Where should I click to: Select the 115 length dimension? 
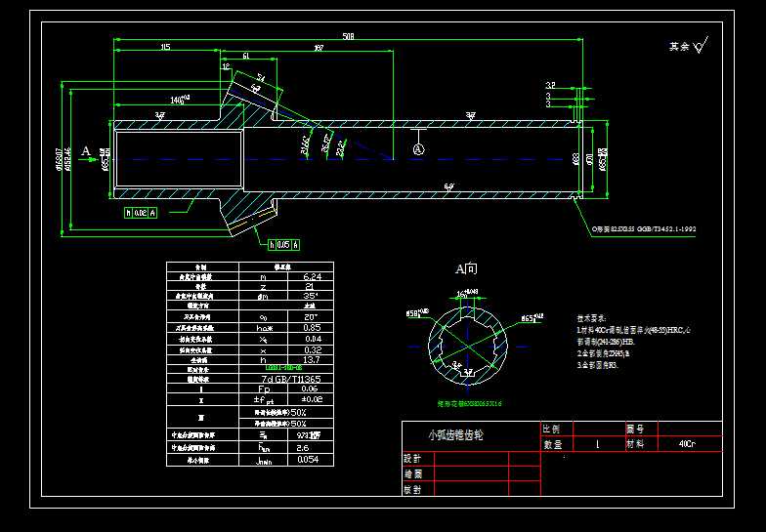pyautogui.click(x=166, y=47)
